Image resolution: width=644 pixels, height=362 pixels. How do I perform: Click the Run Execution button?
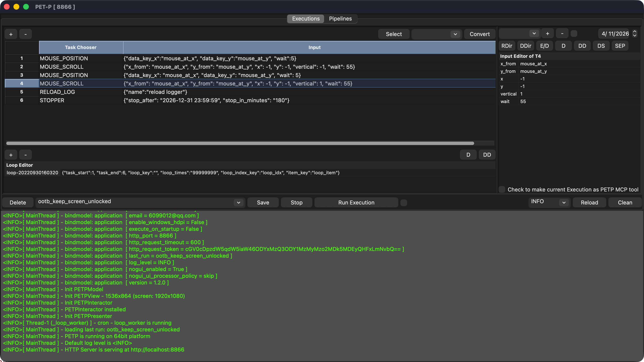356,202
